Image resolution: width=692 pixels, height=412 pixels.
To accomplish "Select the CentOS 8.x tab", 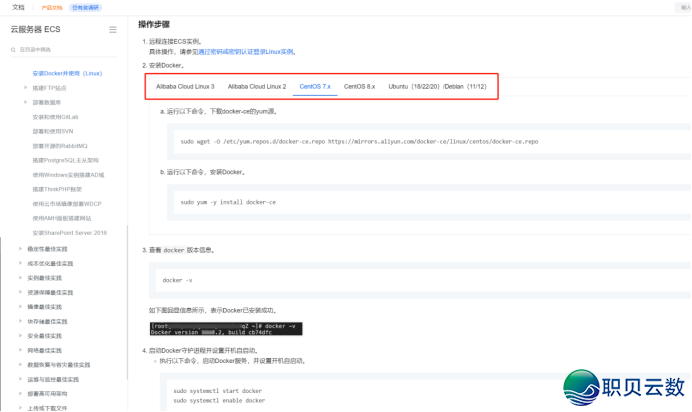I will [359, 86].
